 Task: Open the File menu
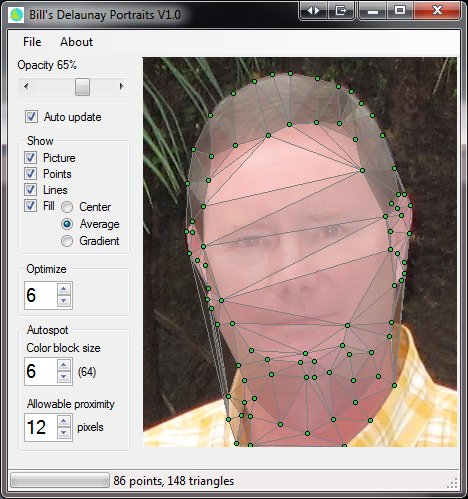[32, 42]
